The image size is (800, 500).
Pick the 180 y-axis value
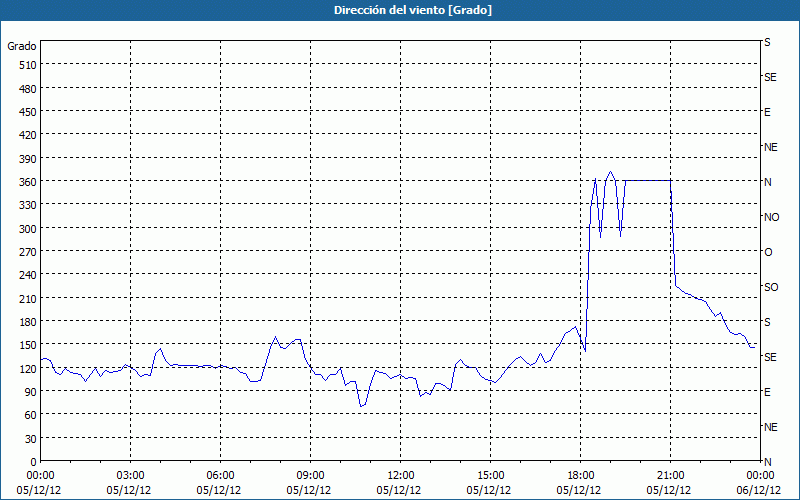[x=28, y=322]
